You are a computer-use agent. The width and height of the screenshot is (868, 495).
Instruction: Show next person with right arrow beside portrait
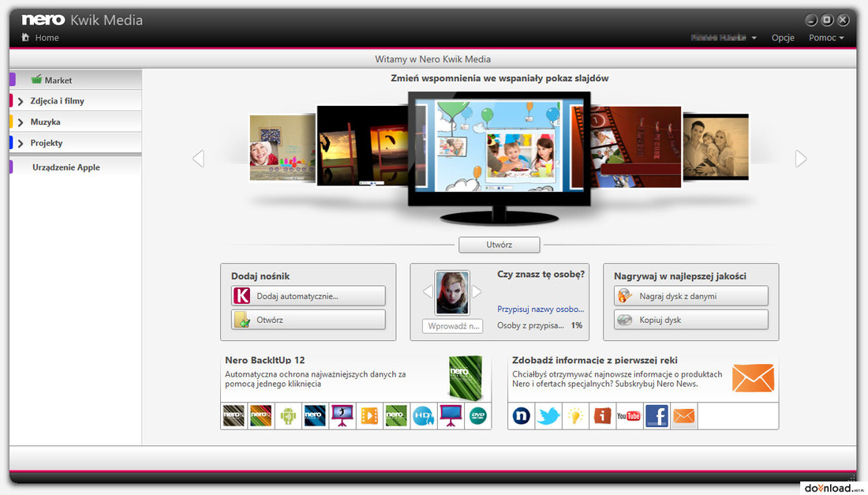click(x=477, y=291)
